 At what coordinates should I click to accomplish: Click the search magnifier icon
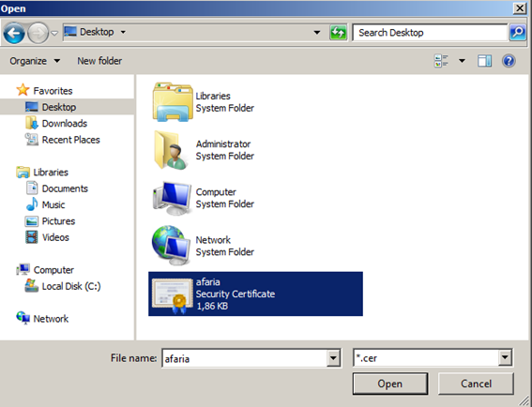tap(517, 33)
